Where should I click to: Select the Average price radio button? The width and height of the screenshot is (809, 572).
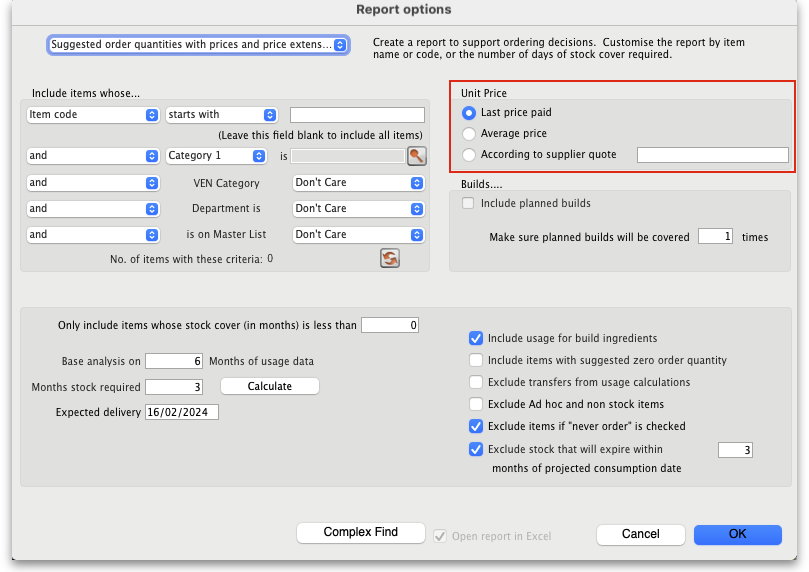[x=469, y=134]
